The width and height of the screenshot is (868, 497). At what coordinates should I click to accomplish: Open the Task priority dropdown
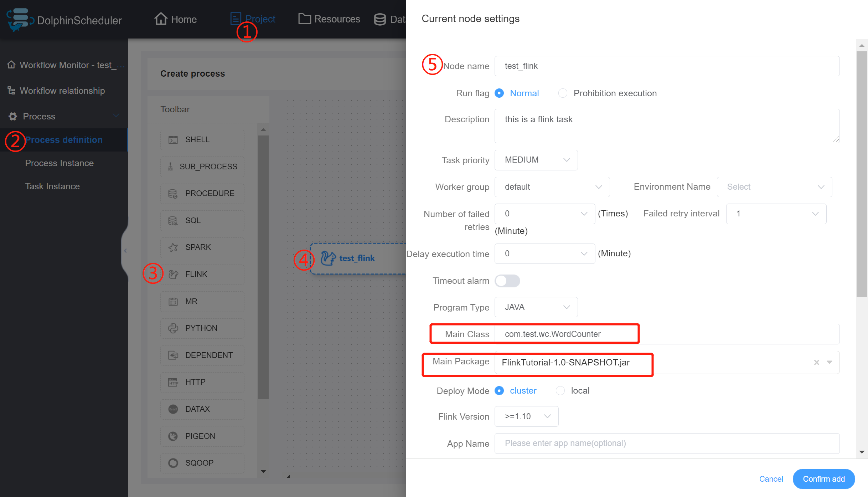click(x=536, y=160)
